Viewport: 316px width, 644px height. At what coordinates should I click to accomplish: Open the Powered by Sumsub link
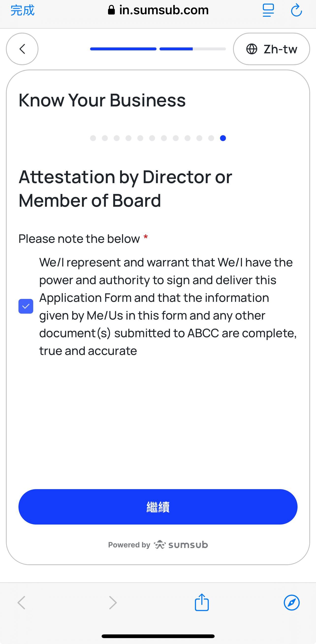click(x=158, y=545)
